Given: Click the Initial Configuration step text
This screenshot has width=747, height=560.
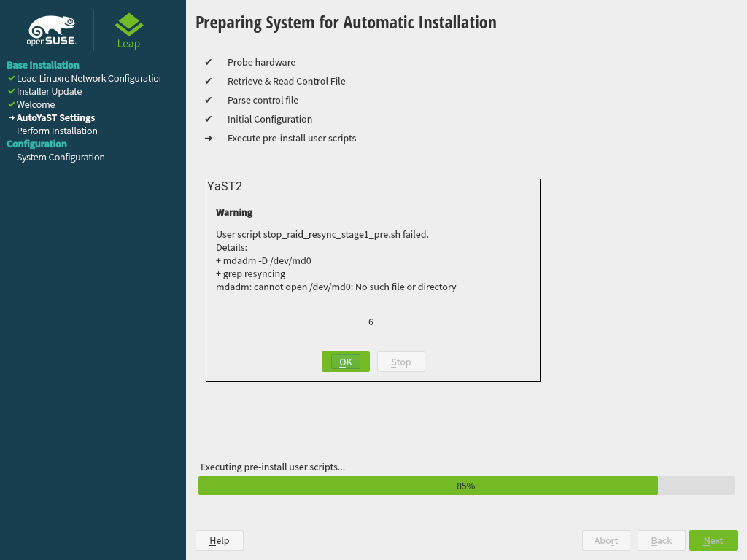Looking at the screenshot, I should click(x=270, y=120).
